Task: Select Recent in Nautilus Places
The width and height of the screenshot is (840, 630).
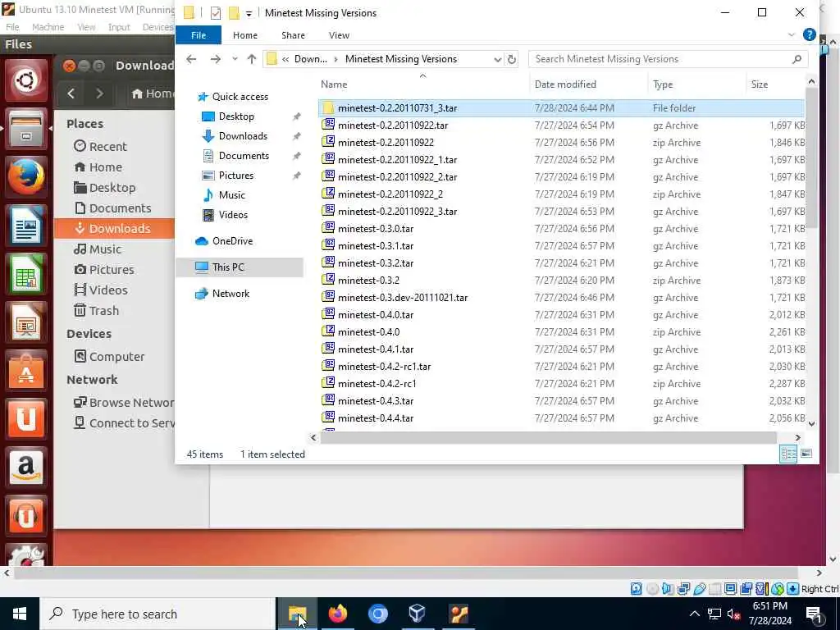Action: (100, 146)
